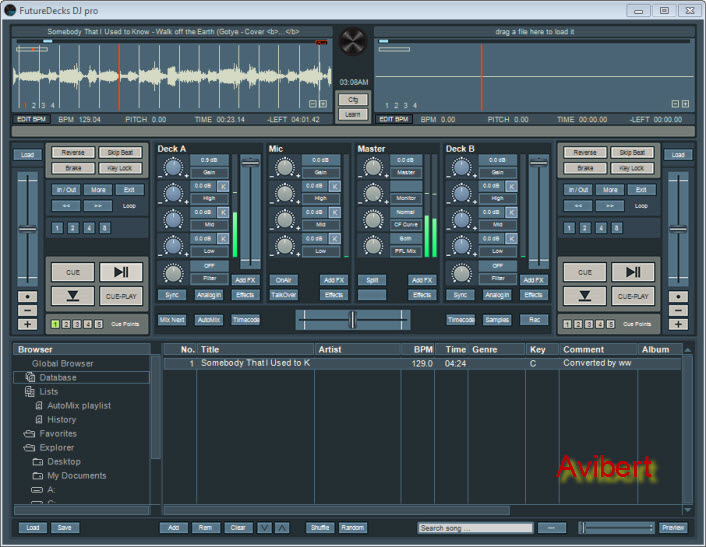Click Cfg configuration button
The image size is (706, 547).
point(353,99)
